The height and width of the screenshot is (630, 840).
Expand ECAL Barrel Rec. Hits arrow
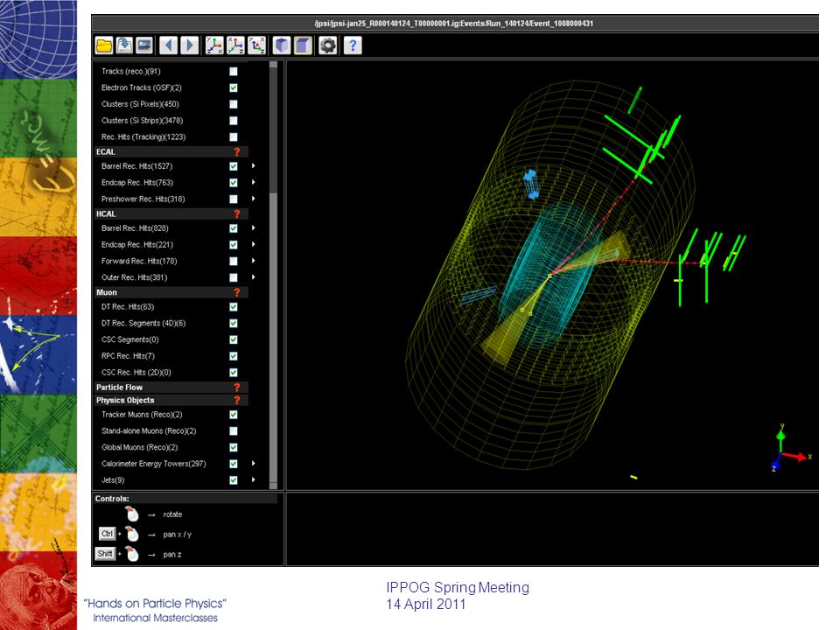tap(254, 166)
